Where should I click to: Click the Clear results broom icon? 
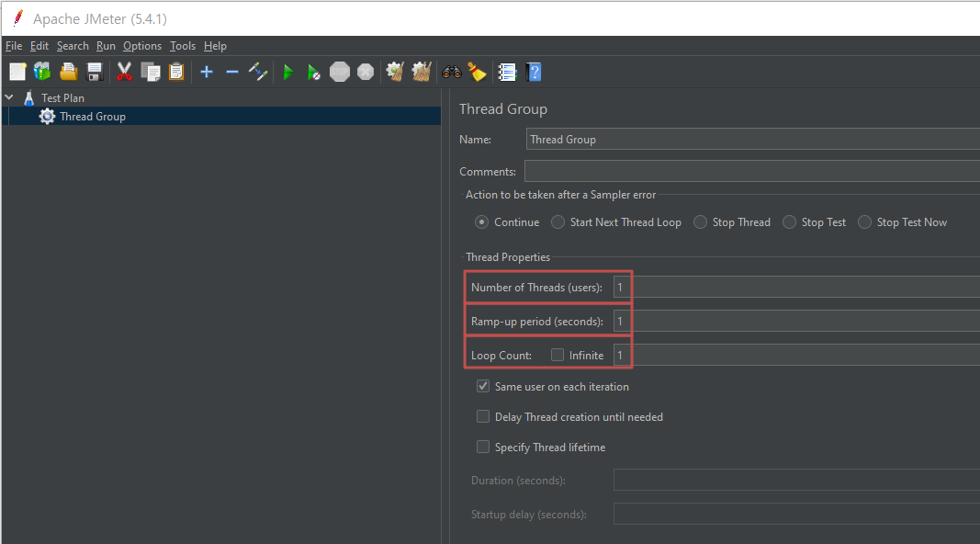pyautogui.click(x=395, y=72)
